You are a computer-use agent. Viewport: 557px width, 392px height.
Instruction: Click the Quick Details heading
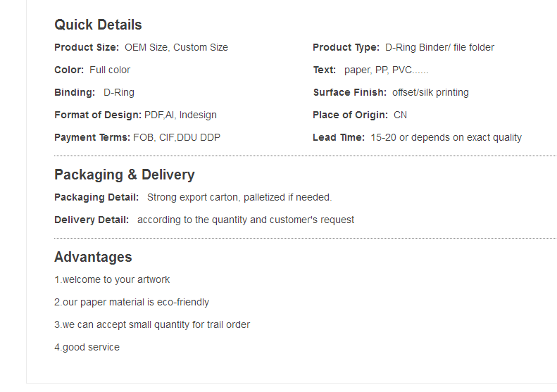[98, 25]
